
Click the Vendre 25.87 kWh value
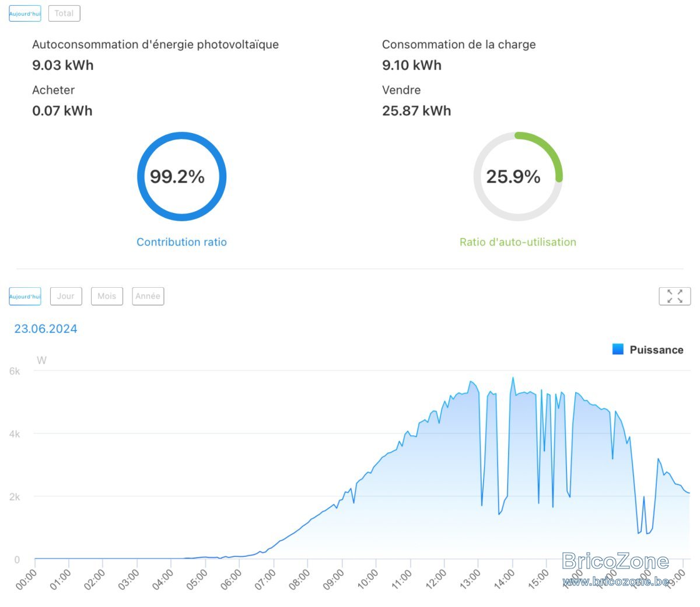tap(416, 111)
